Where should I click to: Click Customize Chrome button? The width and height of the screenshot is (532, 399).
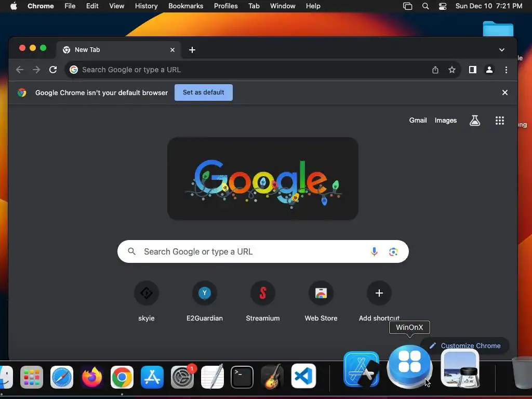pos(465,345)
